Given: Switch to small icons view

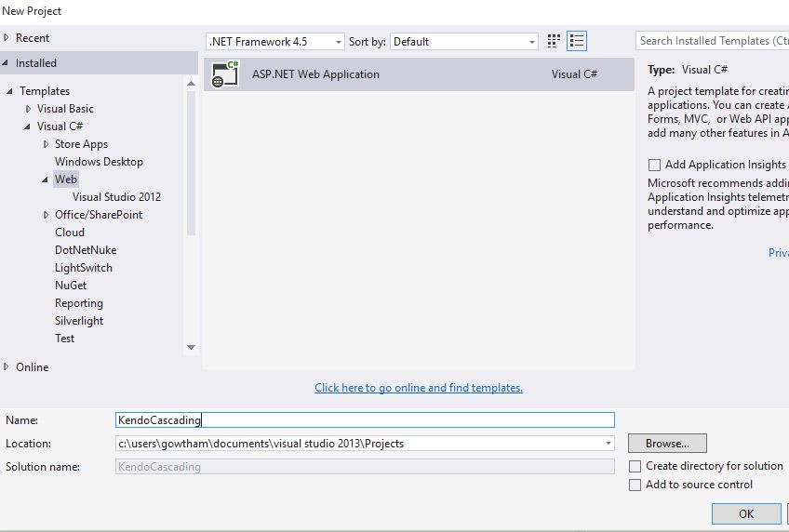Looking at the screenshot, I should click(554, 41).
